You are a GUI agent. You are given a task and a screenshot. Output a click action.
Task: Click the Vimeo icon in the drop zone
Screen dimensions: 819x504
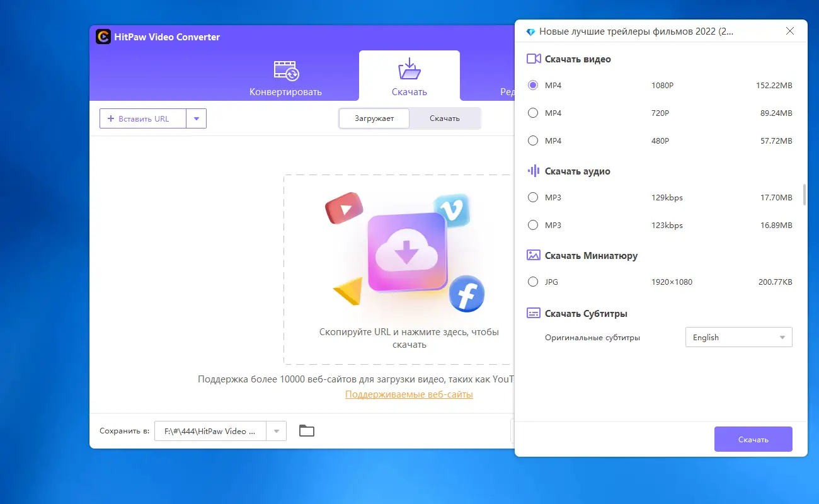[452, 210]
